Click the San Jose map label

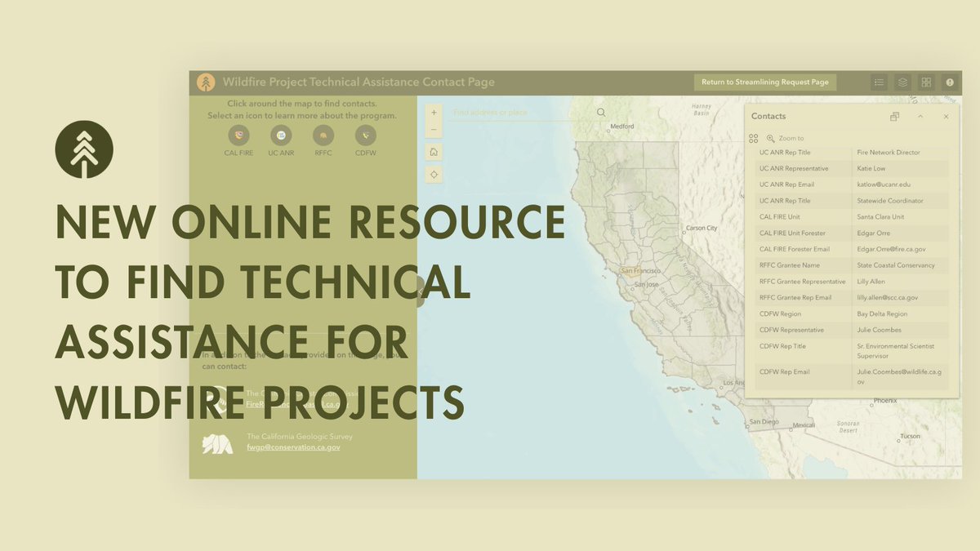coord(646,285)
